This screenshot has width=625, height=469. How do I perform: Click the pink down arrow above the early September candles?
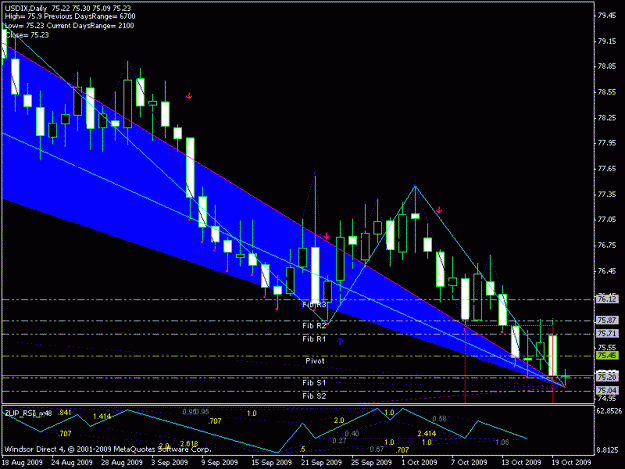pyautogui.click(x=189, y=96)
